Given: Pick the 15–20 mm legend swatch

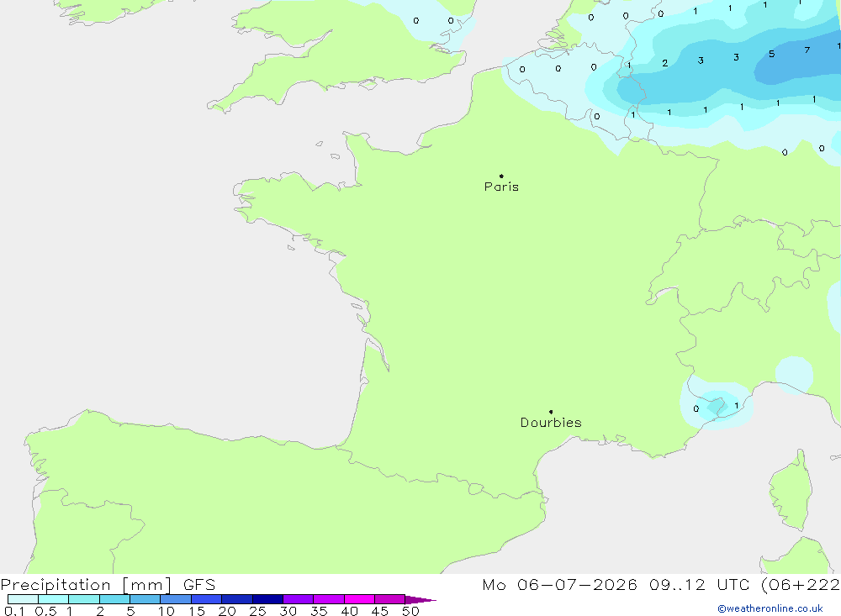Looking at the screenshot, I should click(x=207, y=599).
